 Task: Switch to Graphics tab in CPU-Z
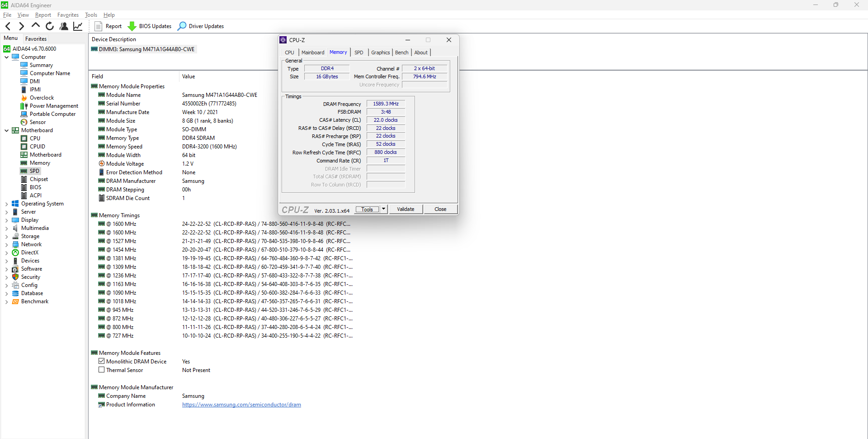click(380, 52)
